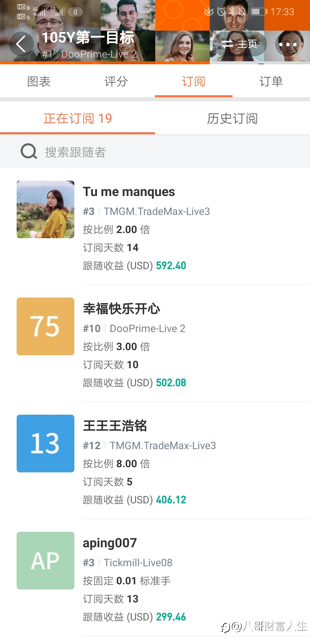This screenshot has width=310, height=644.
Task: Switch to the 图表 tab
Action: coord(39,82)
